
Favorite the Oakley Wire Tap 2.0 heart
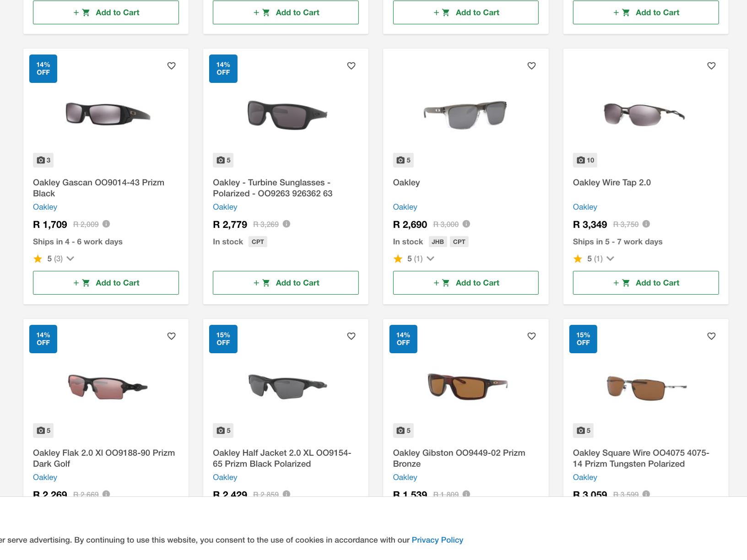[711, 66]
